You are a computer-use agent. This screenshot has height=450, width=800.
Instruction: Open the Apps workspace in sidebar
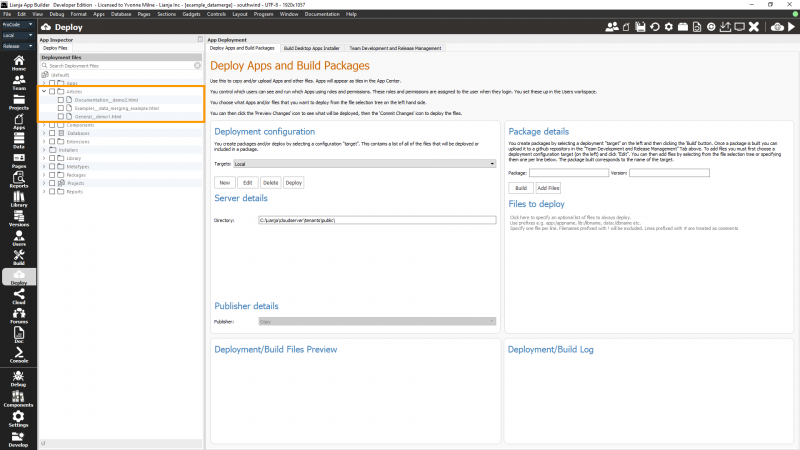pos(19,121)
